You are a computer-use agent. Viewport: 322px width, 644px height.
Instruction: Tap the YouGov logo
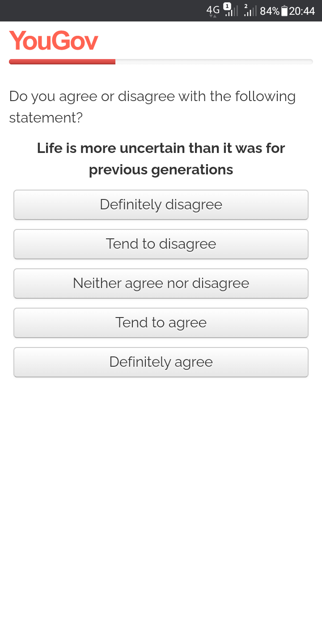click(x=54, y=41)
